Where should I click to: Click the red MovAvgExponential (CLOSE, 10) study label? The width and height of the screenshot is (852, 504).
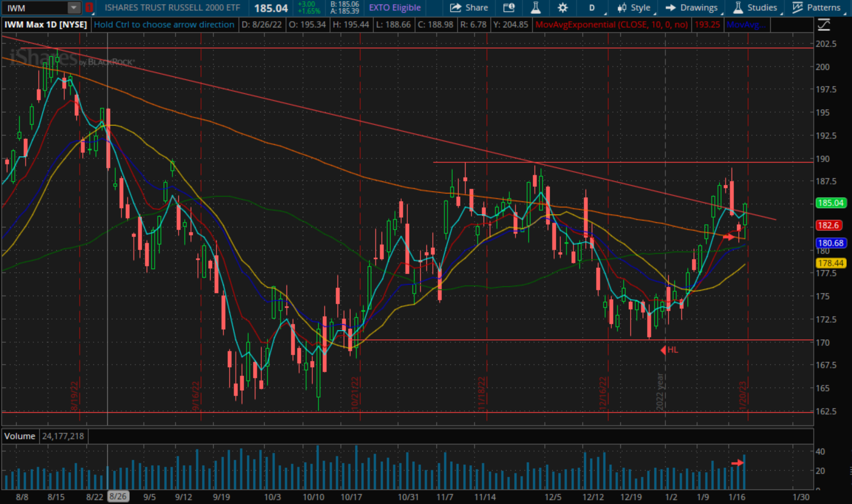pyautogui.click(x=611, y=24)
